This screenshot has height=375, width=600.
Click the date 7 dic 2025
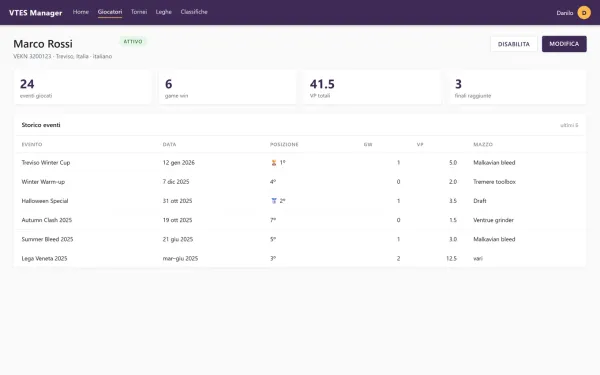[x=176, y=182]
